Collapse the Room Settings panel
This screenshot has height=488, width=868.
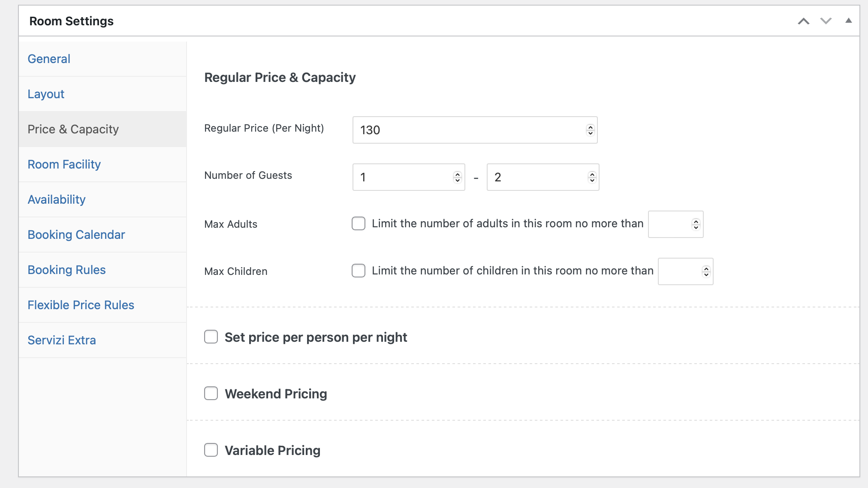[848, 21]
